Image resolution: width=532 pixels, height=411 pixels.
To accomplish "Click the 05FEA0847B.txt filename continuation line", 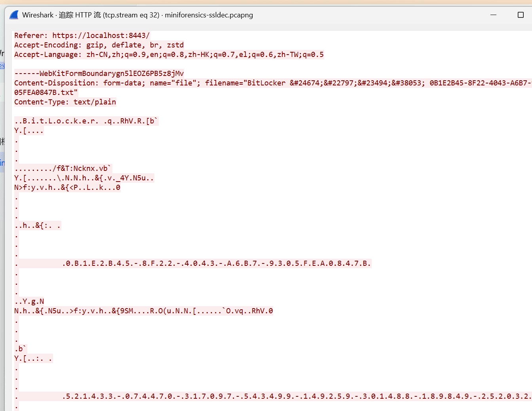I will tap(46, 93).
